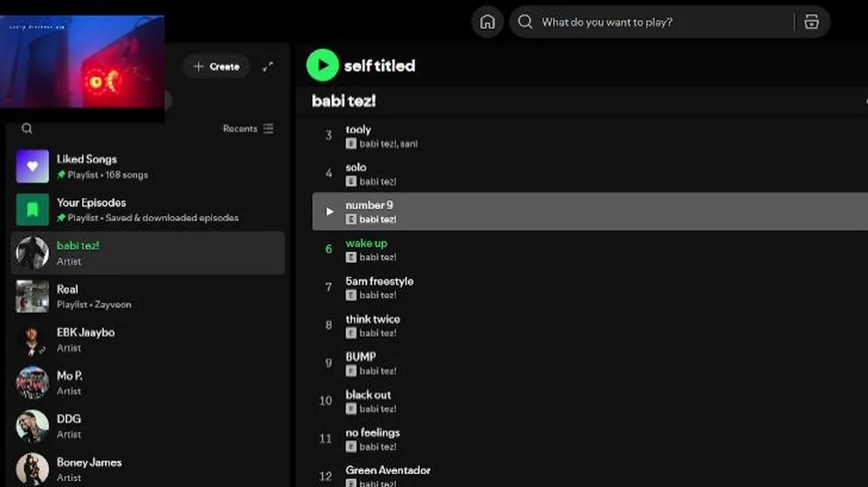868x487 pixels.
Task: Search within Your Library using magnifier icon
Action: pyautogui.click(x=27, y=129)
